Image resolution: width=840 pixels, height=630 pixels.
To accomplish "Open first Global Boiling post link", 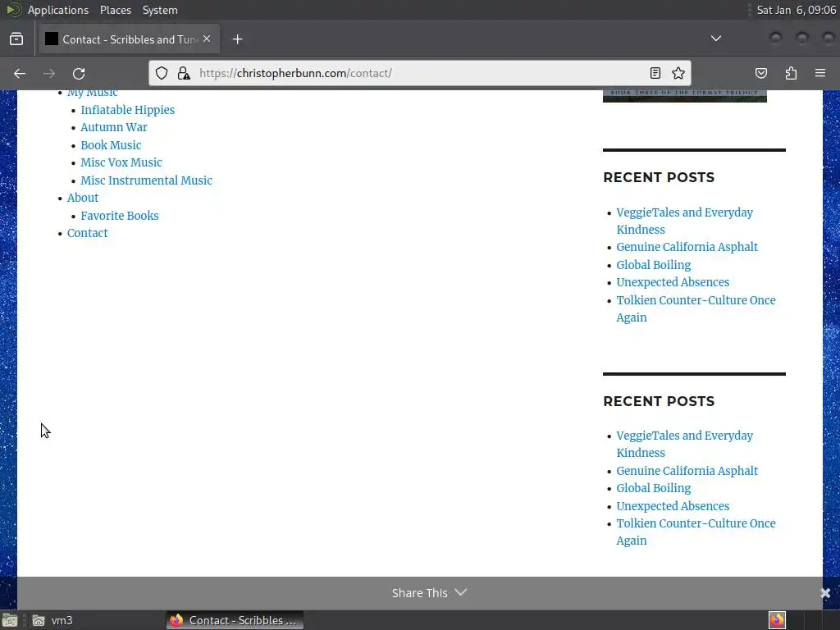I will tap(653, 265).
